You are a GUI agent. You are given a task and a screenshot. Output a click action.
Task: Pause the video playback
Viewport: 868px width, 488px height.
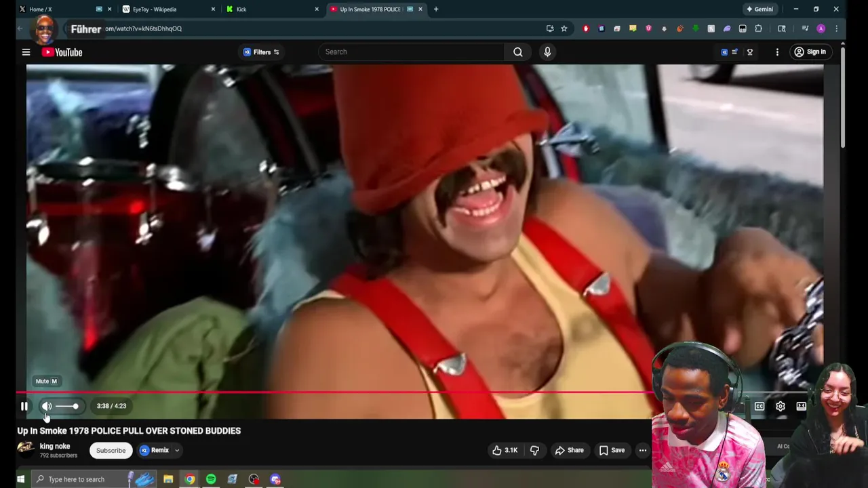(24, 406)
